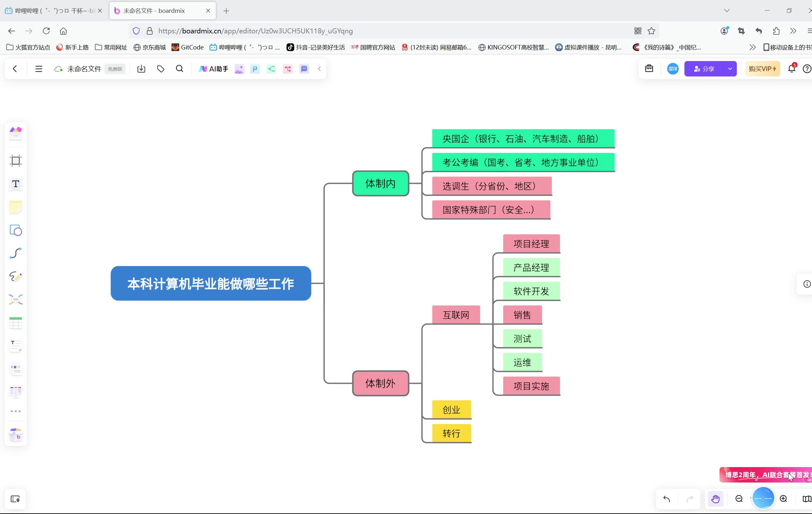Image resolution: width=812 pixels, height=514 pixels.
Task: Click the AI chat bubble icon
Action: click(x=304, y=69)
